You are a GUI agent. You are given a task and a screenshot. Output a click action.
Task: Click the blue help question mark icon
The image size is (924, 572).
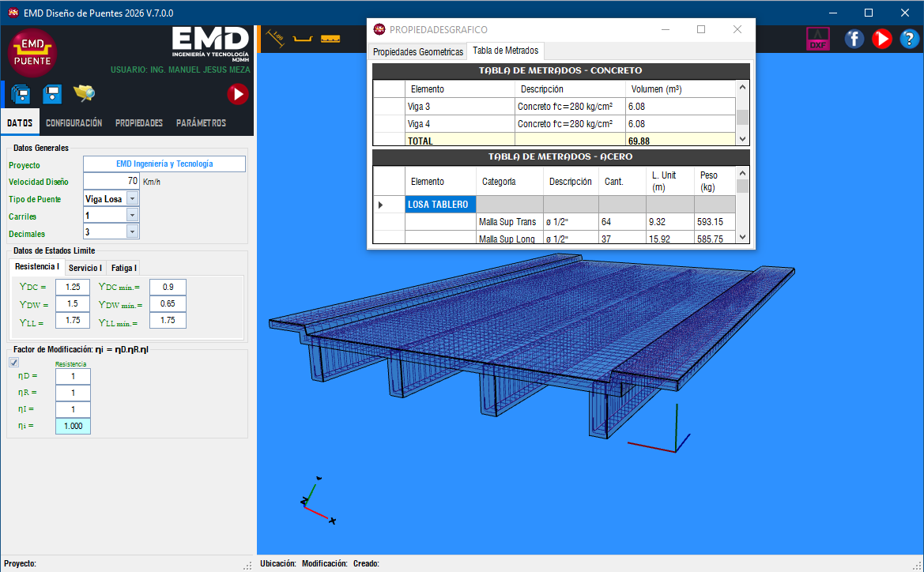point(909,39)
